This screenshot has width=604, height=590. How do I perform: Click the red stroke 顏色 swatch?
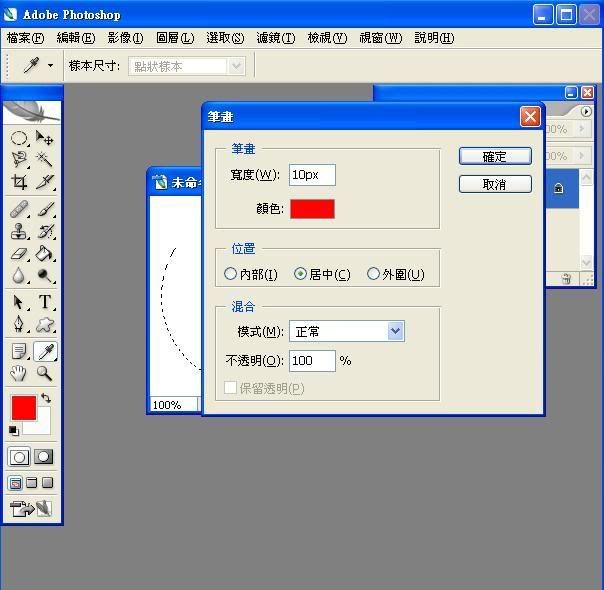click(312, 209)
